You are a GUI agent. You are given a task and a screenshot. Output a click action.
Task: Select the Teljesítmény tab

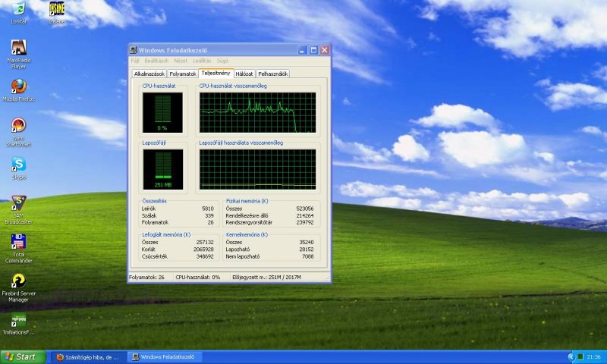click(215, 73)
